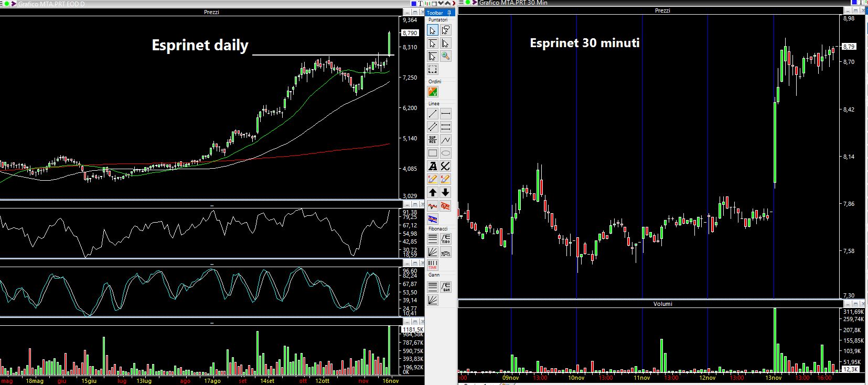Pick the horizontal line segment tool
The height and width of the screenshot is (385, 868).
[445, 114]
